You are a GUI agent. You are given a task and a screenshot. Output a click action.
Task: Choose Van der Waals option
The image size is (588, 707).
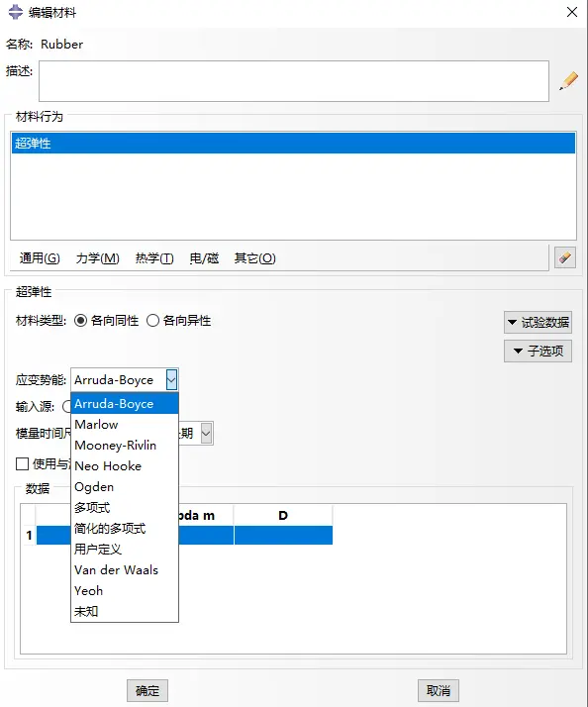[125, 570]
